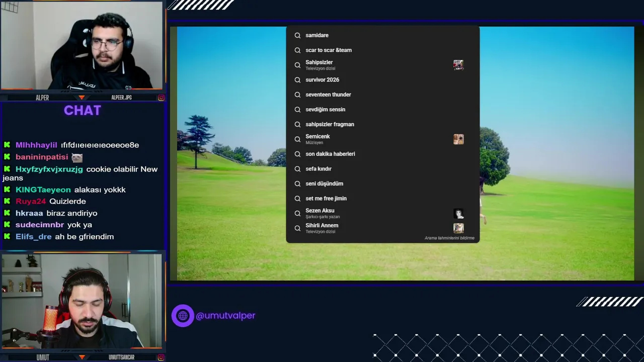Image resolution: width=644 pixels, height=362 pixels.
Task: Click the Sezen Aksu thumbnail
Action: pos(458,214)
